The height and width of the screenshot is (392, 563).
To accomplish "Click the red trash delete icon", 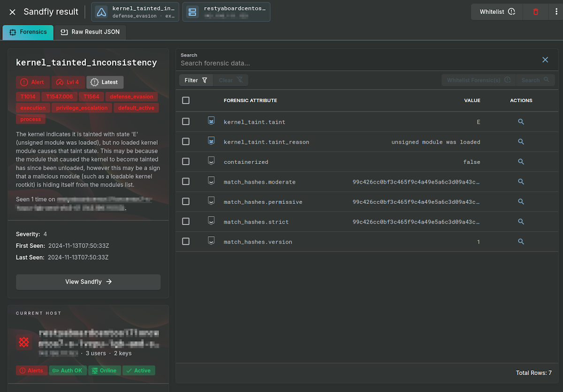I will click(535, 11).
